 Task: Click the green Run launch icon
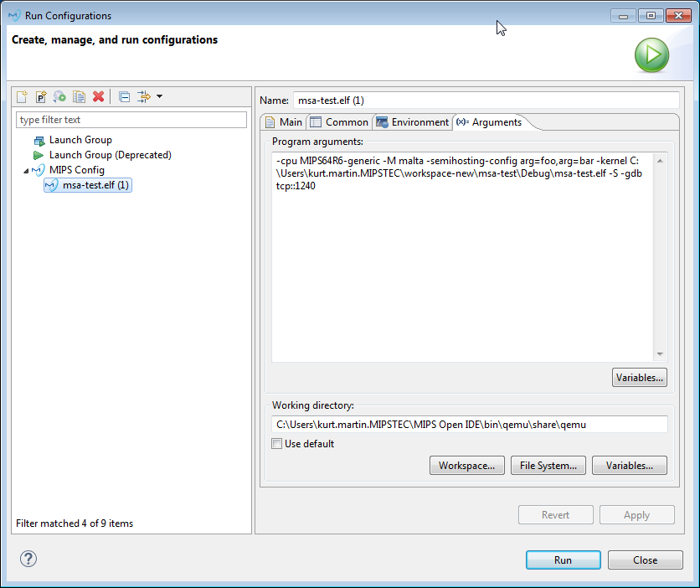651,55
